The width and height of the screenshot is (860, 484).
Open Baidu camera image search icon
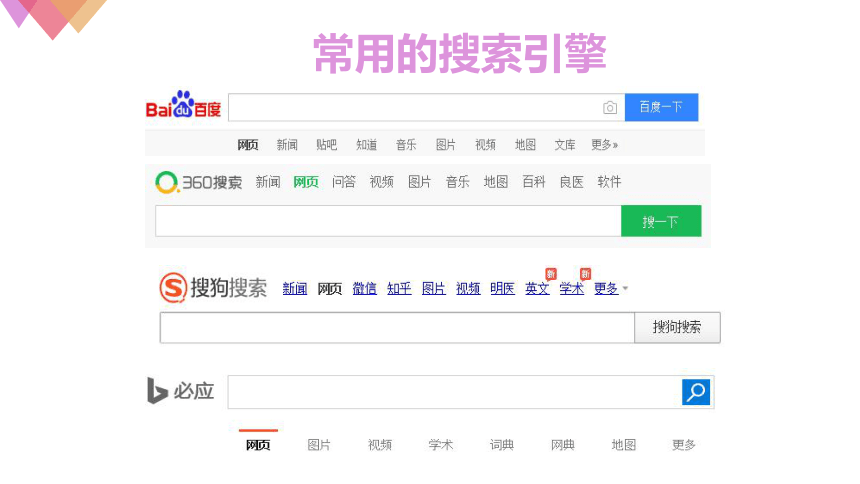coord(609,108)
